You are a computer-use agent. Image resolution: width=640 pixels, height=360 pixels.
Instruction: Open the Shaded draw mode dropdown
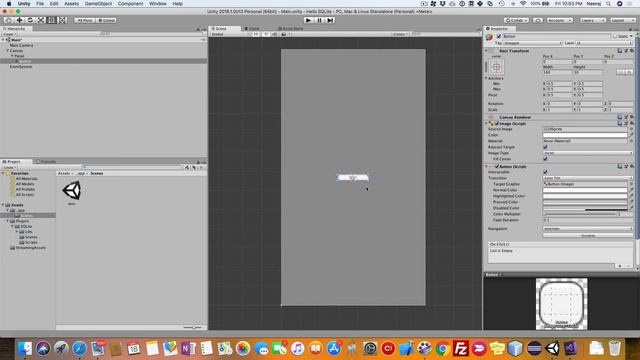tap(229, 34)
